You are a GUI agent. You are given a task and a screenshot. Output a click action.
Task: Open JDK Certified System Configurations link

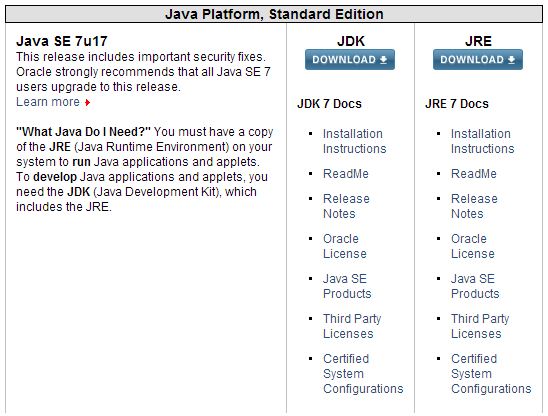coord(363,373)
